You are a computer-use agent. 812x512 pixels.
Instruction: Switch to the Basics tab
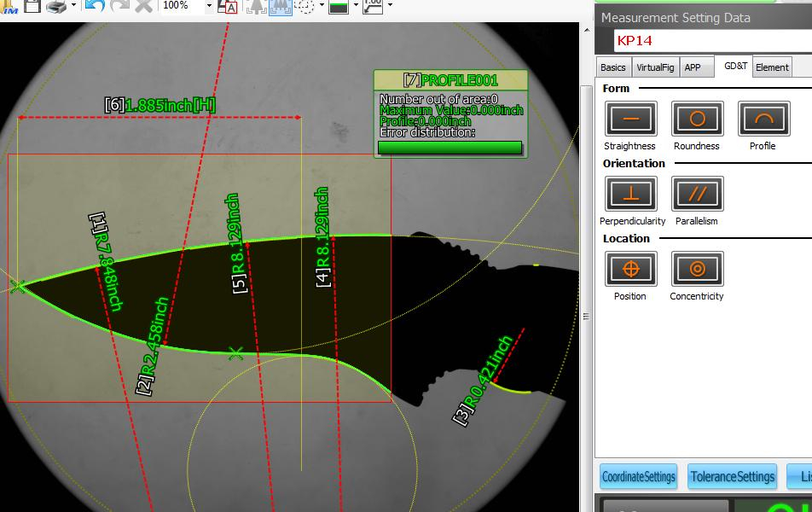(612, 67)
